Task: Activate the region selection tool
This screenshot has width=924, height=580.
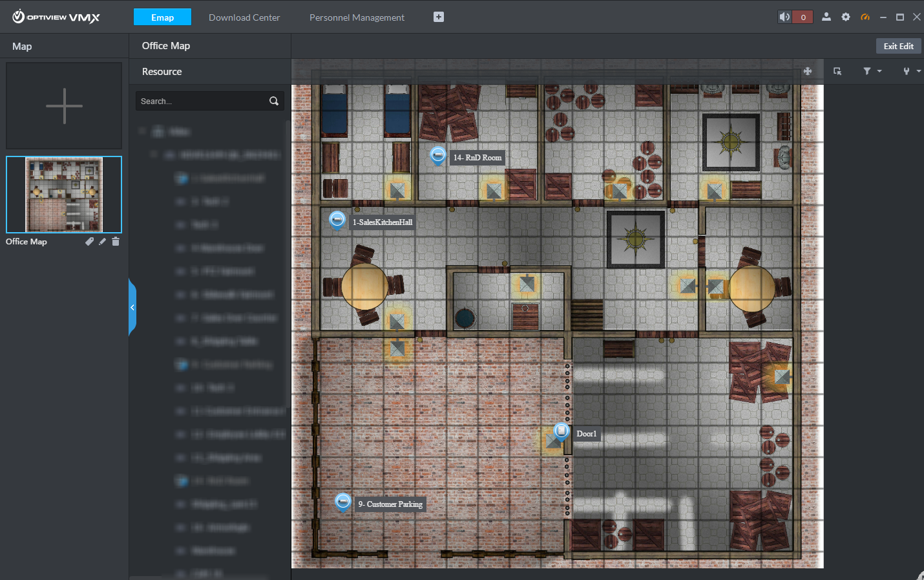Action: click(x=837, y=71)
